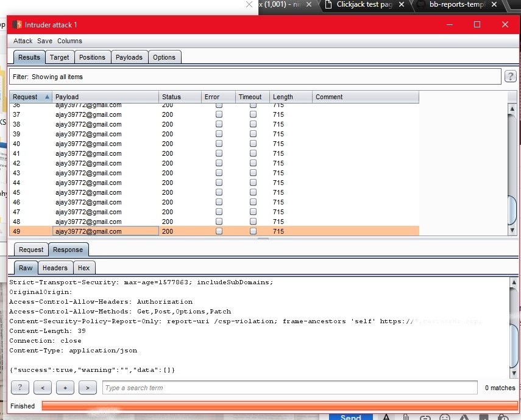Click the filter help question mark icon
This screenshot has height=420, width=521.
(511, 76)
